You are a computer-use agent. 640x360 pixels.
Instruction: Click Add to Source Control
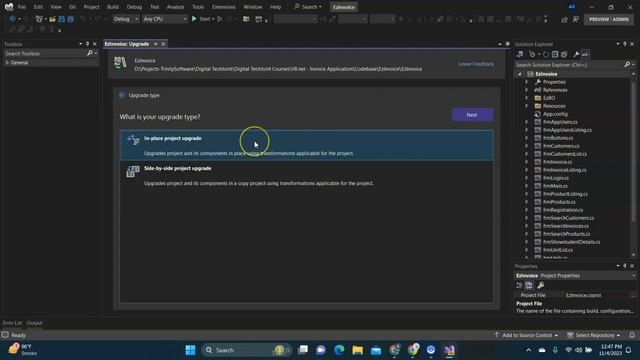coord(526,335)
